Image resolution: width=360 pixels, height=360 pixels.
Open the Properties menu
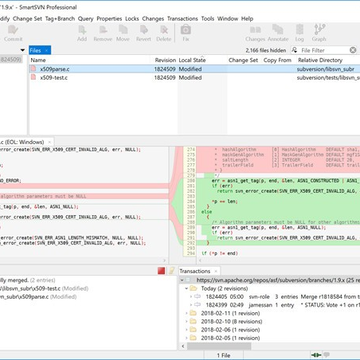109,19
